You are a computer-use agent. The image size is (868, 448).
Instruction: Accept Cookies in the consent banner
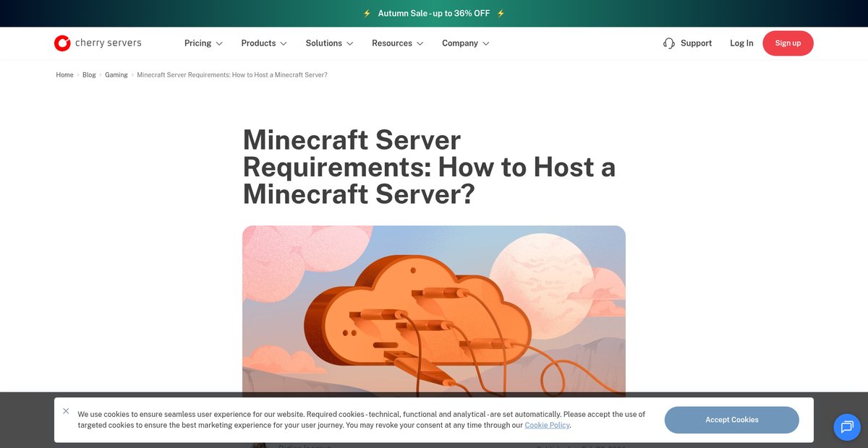[731, 420]
